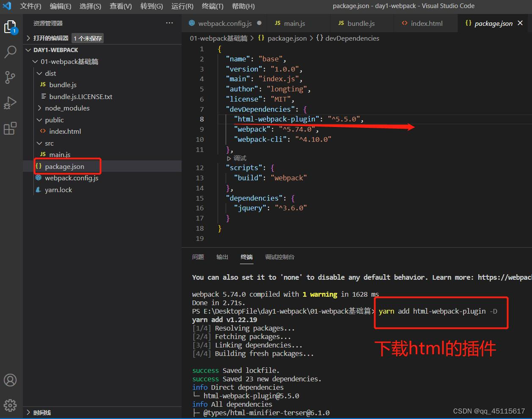The width and height of the screenshot is (532, 419).
Task: Open the Run and Debug icon
Action: [x=10, y=103]
